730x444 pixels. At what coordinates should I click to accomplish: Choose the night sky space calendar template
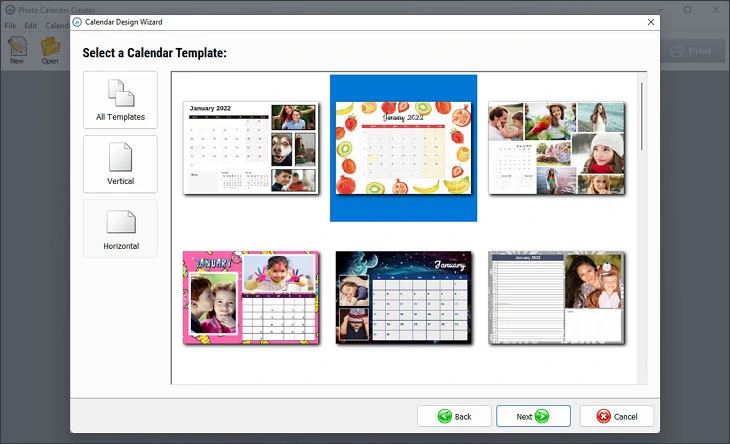pos(403,297)
